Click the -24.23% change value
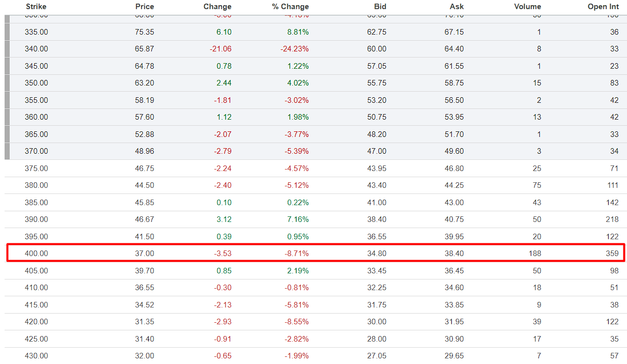Viewport: 627px width, 364px height. point(294,49)
